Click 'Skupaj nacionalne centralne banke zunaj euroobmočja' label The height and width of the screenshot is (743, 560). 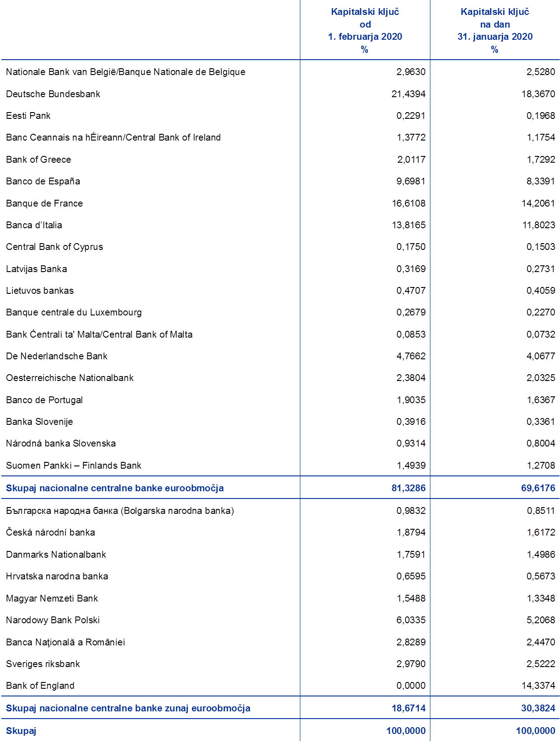coord(128,708)
